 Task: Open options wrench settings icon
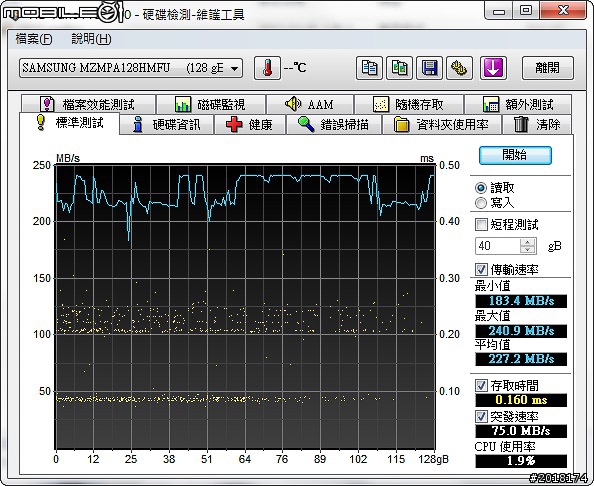(459, 68)
